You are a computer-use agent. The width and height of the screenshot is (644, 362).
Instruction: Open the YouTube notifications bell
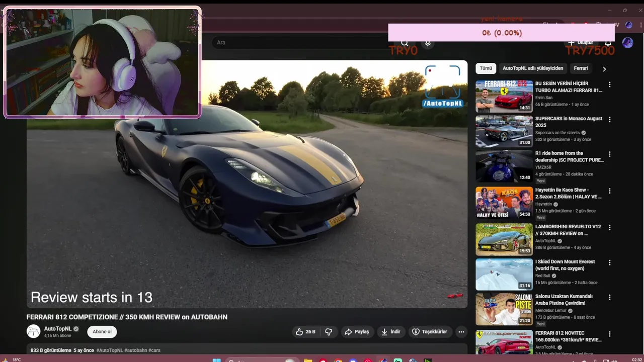tap(608, 44)
